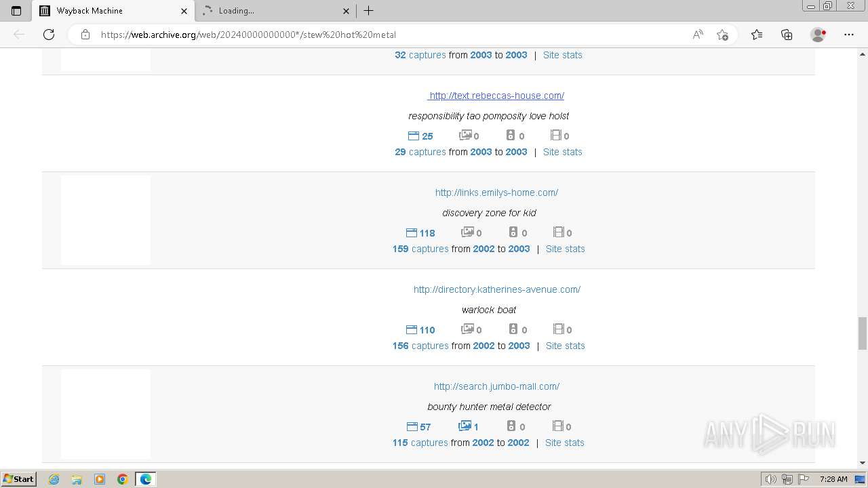View Site stats for emilys-home

point(565,249)
